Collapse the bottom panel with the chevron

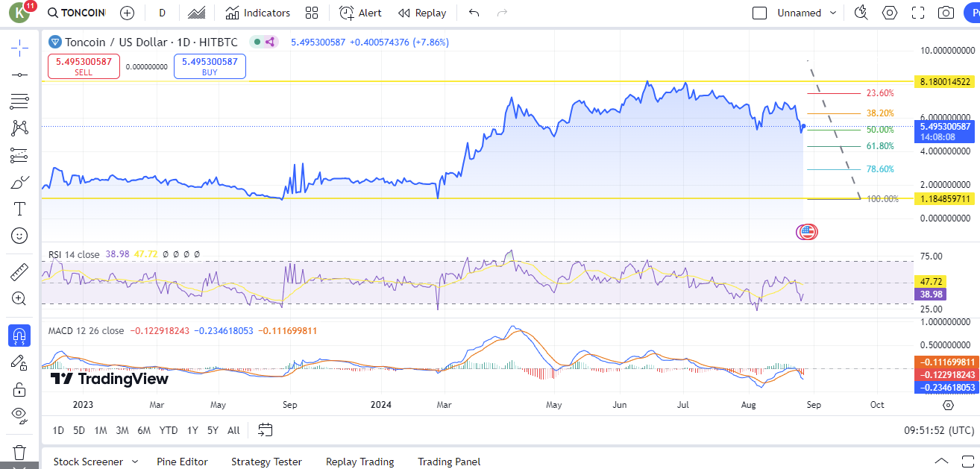pyautogui.click(x=942, y=461)
